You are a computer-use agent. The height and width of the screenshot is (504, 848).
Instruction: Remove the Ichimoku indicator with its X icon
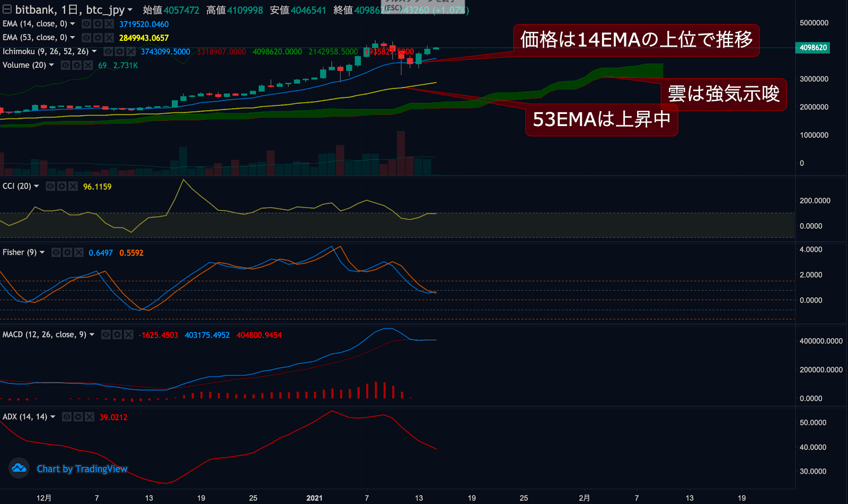pos(131,51)
